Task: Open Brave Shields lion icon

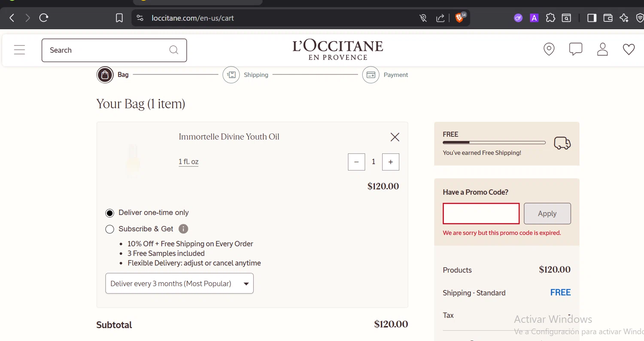Action: 460,18
